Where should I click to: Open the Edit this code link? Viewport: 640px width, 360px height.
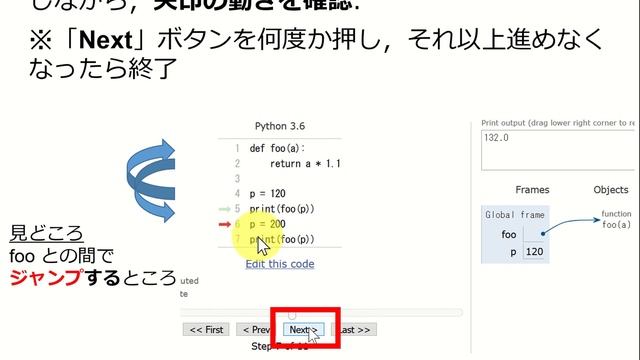(x=280, y=264)
